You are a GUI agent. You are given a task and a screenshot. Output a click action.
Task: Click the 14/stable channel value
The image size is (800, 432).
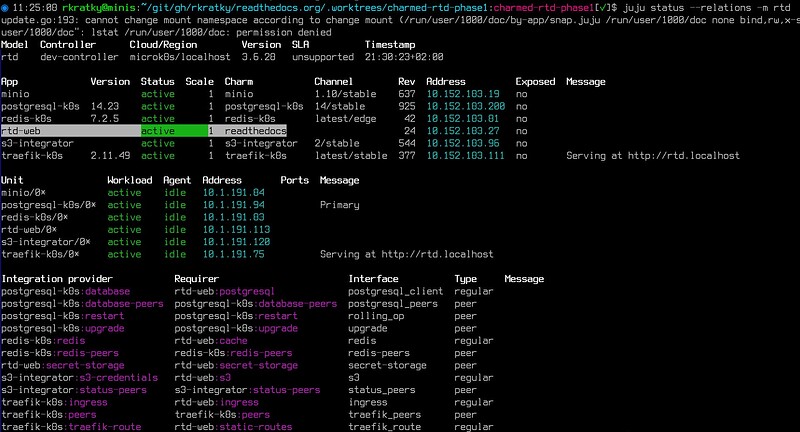[340, 106]
